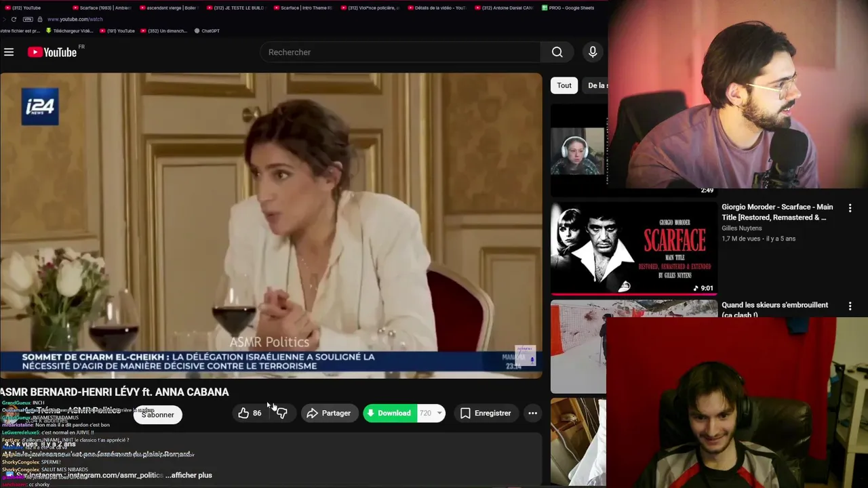The height and width of the screenshot is (488, 868).
Task: Open more actions three-dot menu under video
Action: [x=532, y=413]
